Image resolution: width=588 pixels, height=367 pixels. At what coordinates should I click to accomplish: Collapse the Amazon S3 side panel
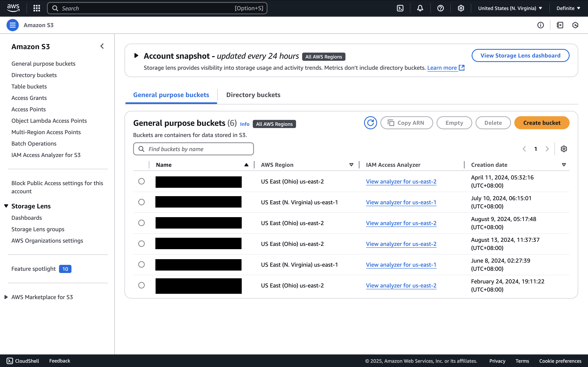point(102,46)
